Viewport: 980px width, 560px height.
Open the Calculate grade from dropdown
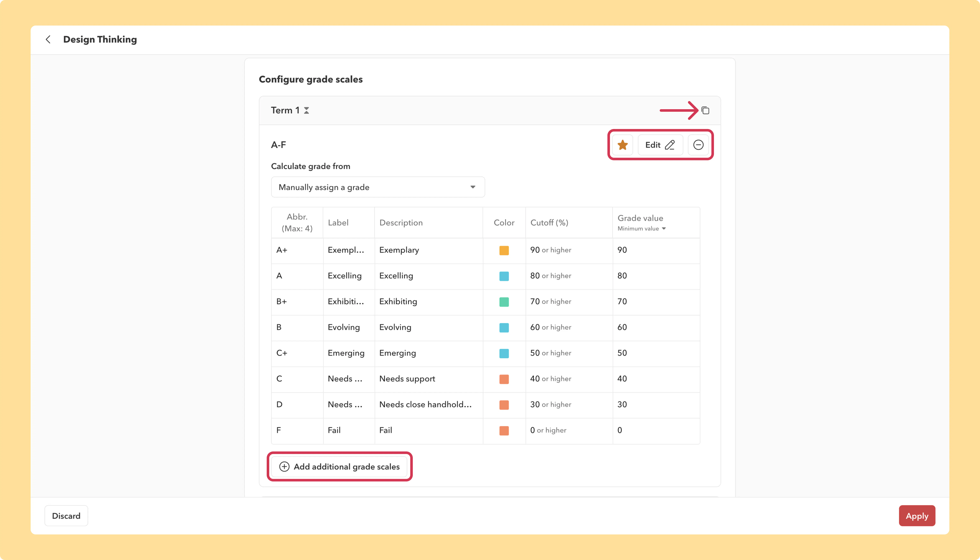[x=378, y=187]
